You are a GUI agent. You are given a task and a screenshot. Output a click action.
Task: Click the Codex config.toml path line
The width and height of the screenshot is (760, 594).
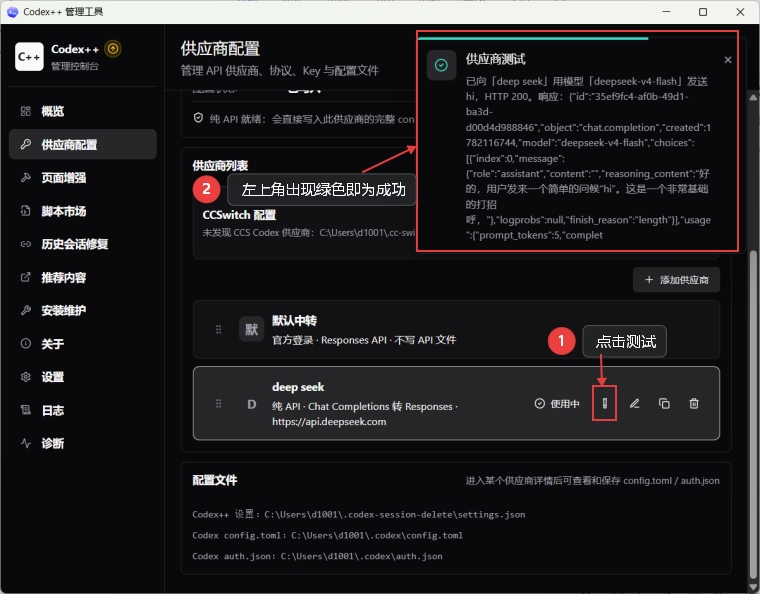click(327, 535)
